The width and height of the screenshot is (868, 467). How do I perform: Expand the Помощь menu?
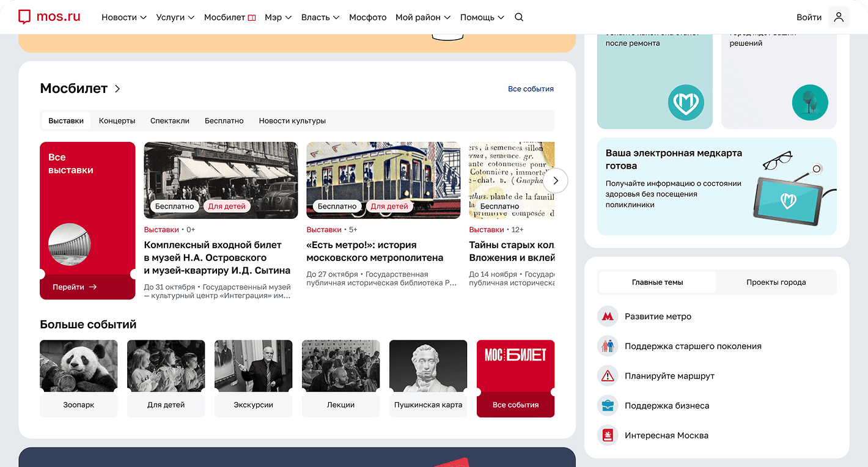(482, 17)
